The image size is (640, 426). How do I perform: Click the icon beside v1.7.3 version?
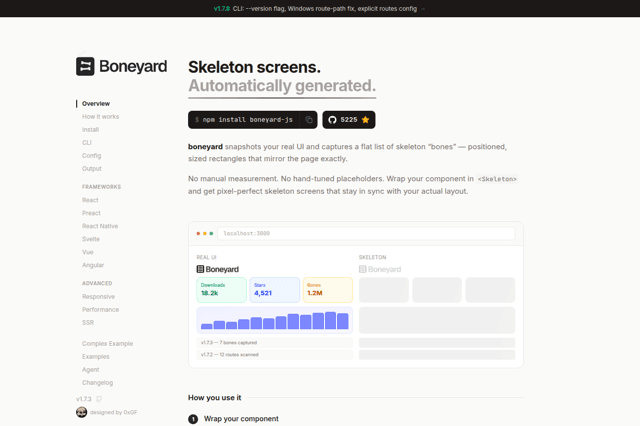(99, 399)
